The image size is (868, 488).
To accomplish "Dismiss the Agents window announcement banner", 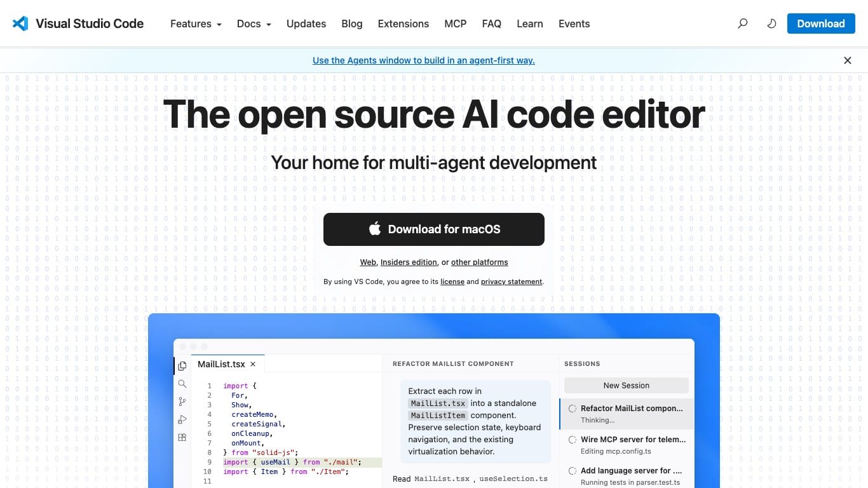I will coord(847,60).
